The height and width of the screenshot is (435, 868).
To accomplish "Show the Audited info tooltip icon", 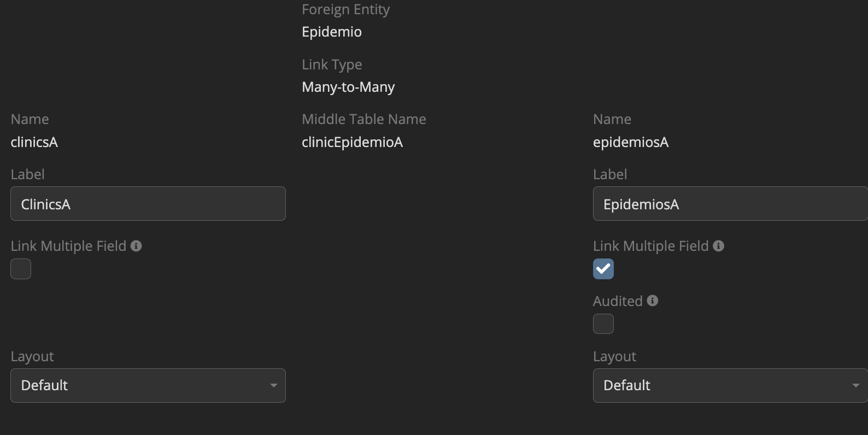I will [x=653, y=301].
